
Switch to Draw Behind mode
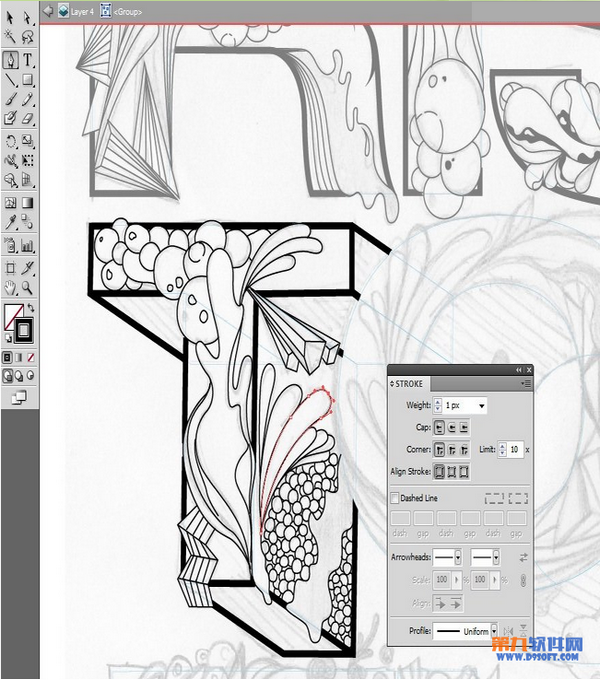(19, 376)
